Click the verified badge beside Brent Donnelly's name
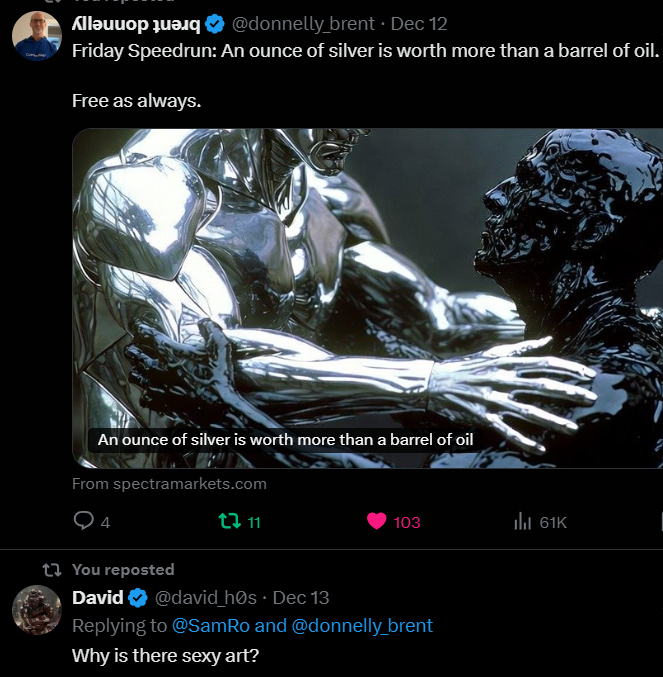Image resolution: width=663 pixels, height=677 pixels. 215,23
